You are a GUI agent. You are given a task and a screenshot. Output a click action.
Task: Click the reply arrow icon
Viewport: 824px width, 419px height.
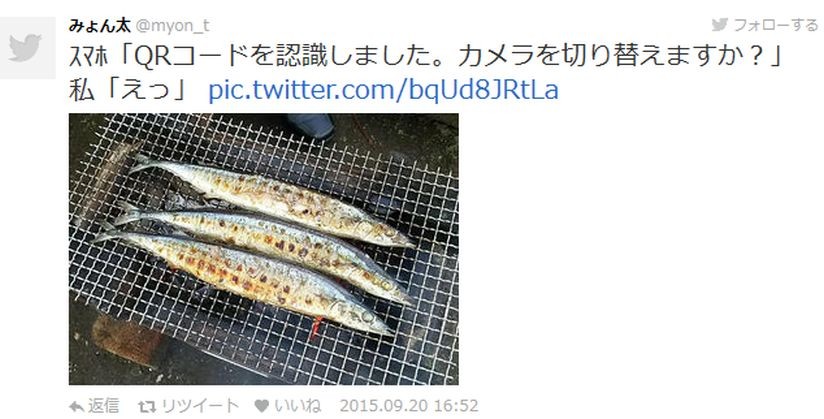(x=77, y=406)
